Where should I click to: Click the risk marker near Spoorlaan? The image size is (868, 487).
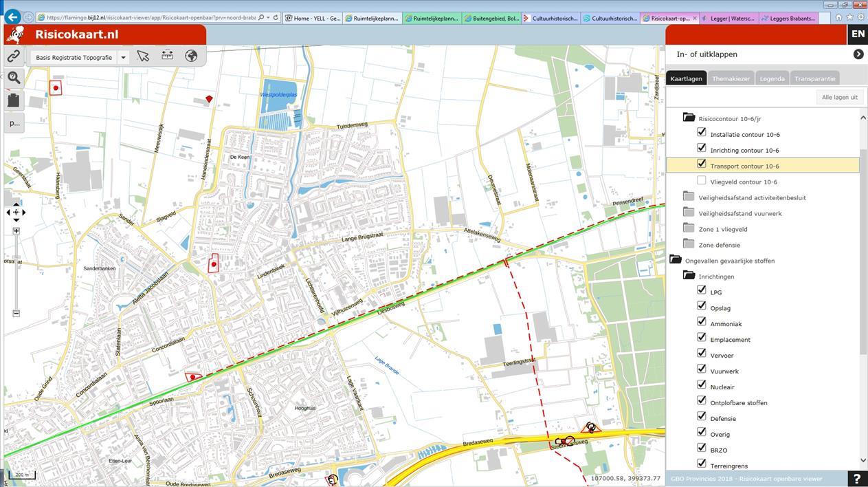coord(193,377)
